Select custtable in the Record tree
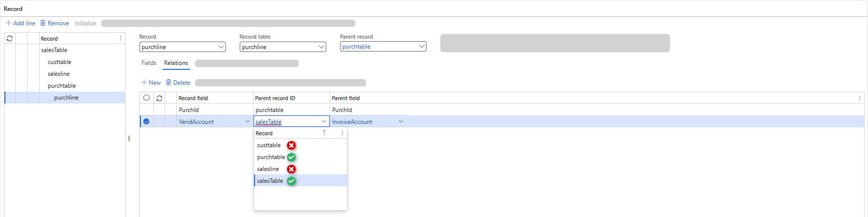The image size is (868, 217). 59,62
